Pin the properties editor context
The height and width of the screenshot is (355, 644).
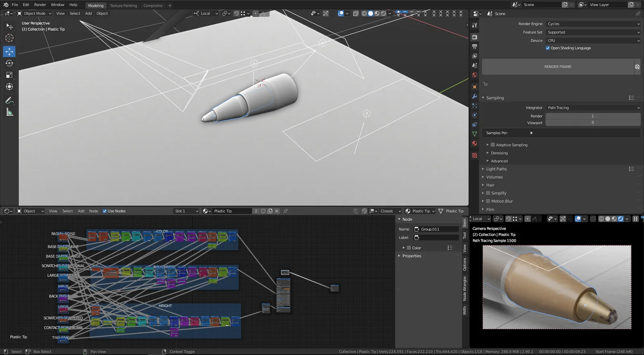(638, 14)
